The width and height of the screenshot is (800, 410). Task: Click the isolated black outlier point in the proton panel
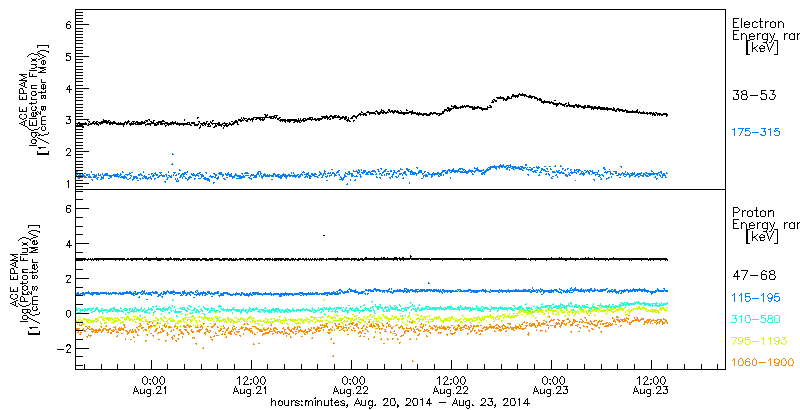[x=323, y=235]
